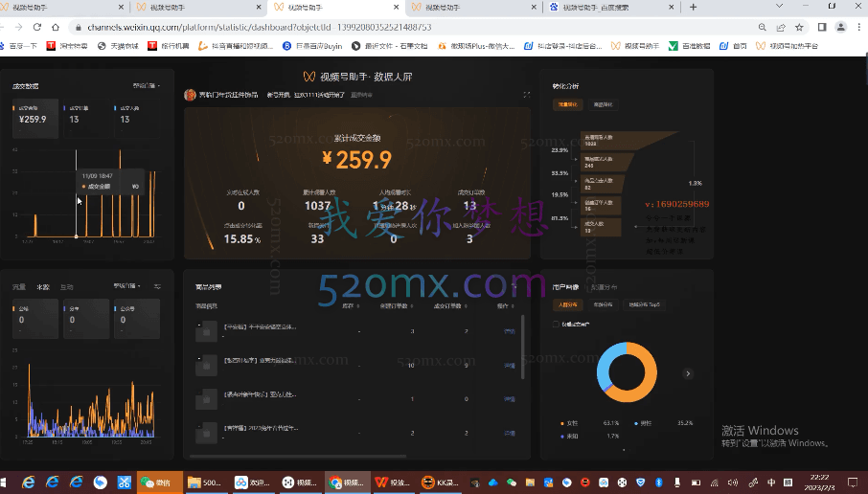
Task: Switch to the 商品转化 tab
Action: (603, 104)
